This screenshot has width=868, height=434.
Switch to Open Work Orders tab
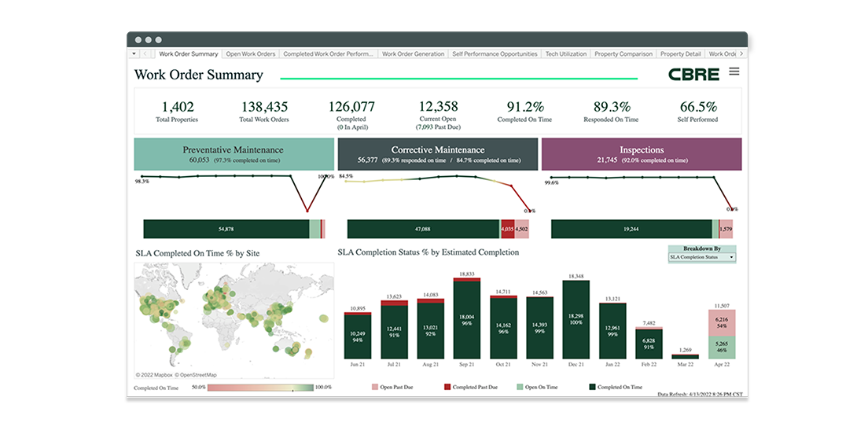250,54
